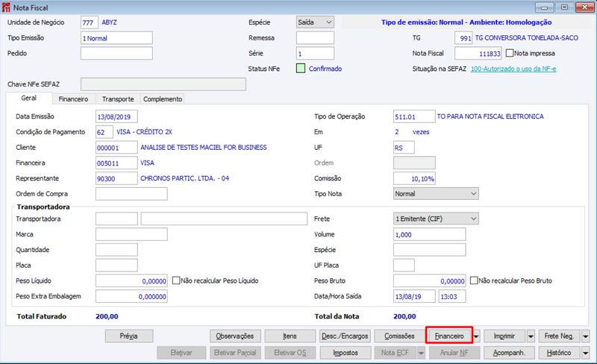Click the CHRONOS PARTIC. LTDA. - 04 text
This screenshot has height=364, width=597.
click(x=184, y=178)
